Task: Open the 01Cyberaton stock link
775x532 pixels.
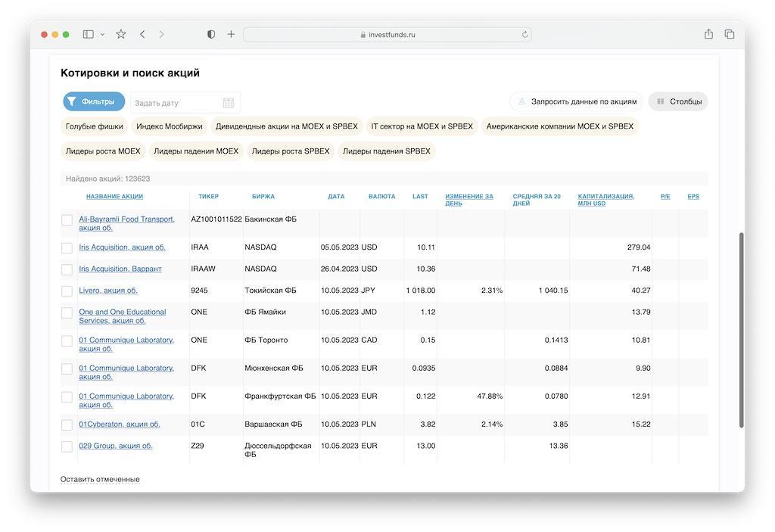Action: [x=120, y=425]
